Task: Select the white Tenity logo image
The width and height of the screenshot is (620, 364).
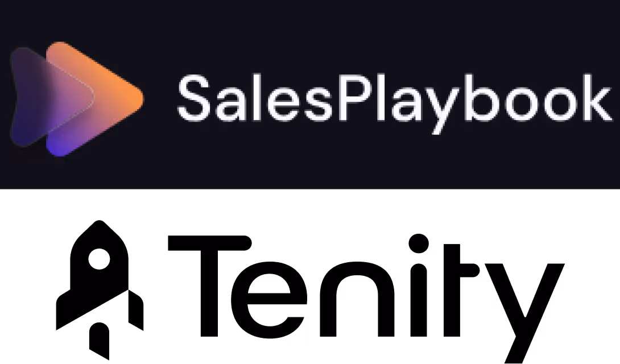Action: pos(310,276)
